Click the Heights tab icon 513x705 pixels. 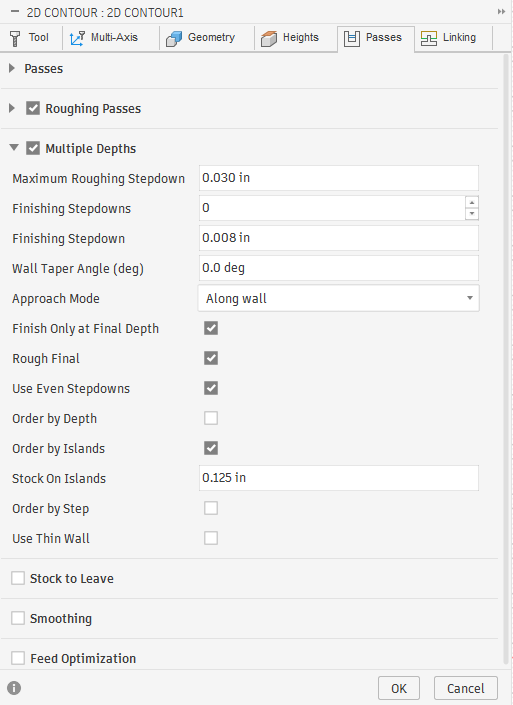click(269, 39)
